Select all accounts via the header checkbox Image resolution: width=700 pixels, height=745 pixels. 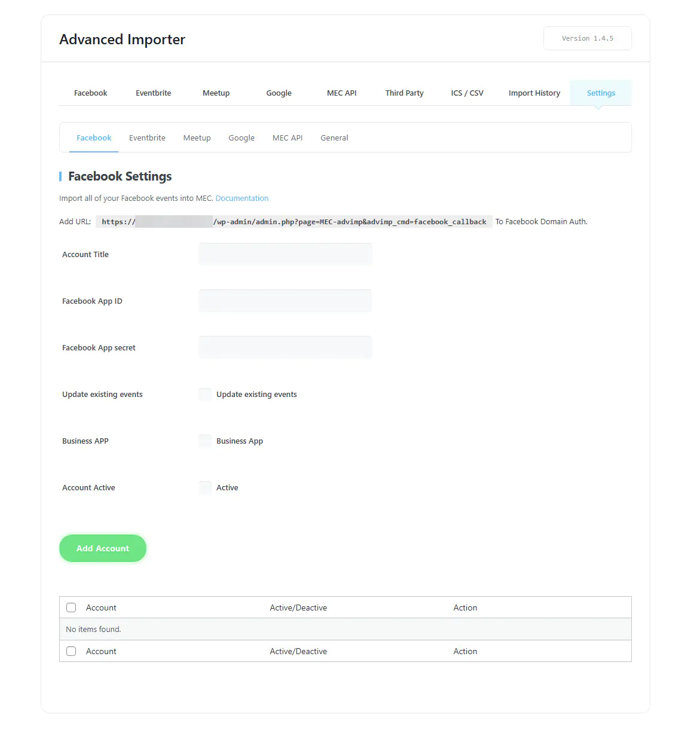click(x=71, y=607)
